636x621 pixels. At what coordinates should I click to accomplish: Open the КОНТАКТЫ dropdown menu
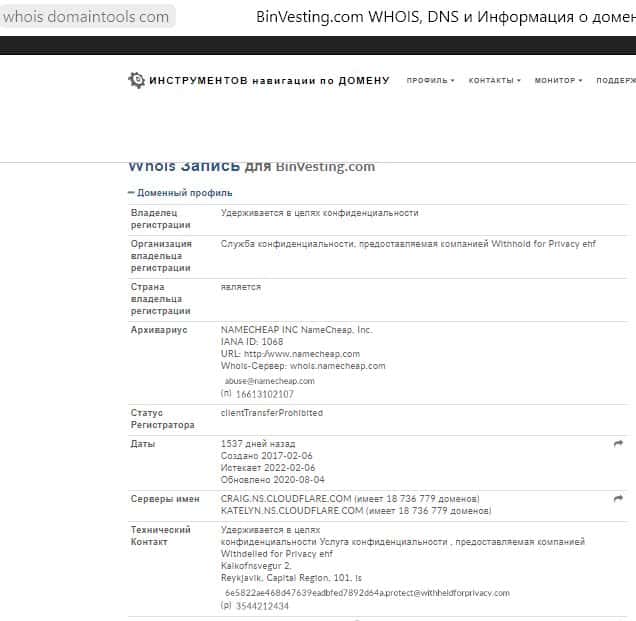click(x=494, y=80)
